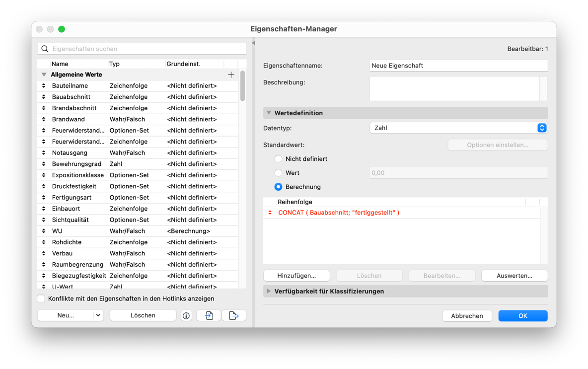
Task: Click the reorder handle of Einbauort row
Action: 44,209
